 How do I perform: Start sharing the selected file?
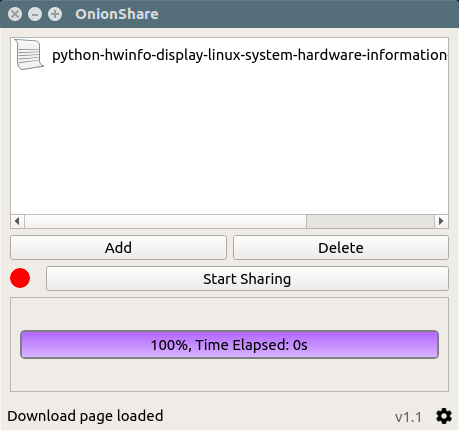click(247, 279)
